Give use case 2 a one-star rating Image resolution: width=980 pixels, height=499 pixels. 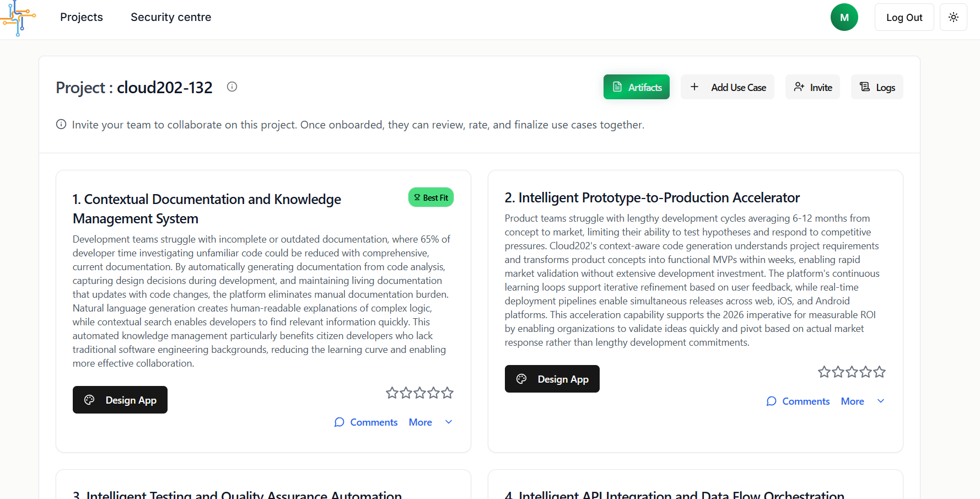(824, 372)
